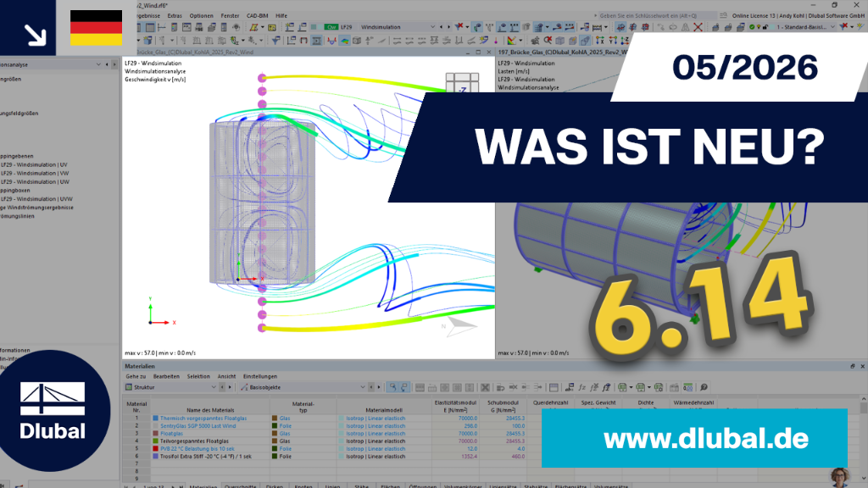Click previous arrow beside Struktur dropdown

(222, 387)
